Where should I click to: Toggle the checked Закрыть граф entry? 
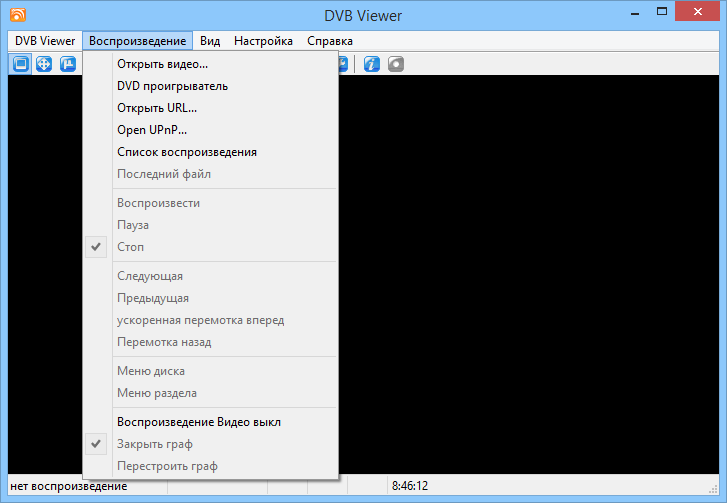tap(210, 444)
